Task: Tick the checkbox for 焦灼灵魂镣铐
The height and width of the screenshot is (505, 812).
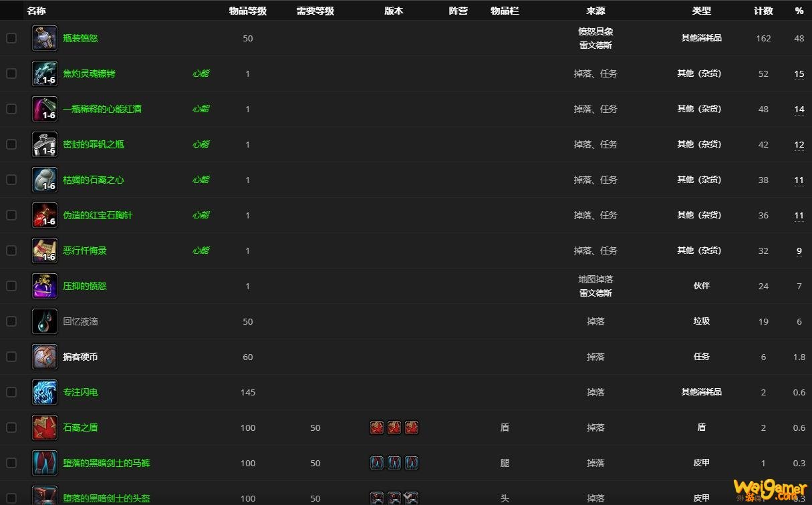Action: [11, 73]
